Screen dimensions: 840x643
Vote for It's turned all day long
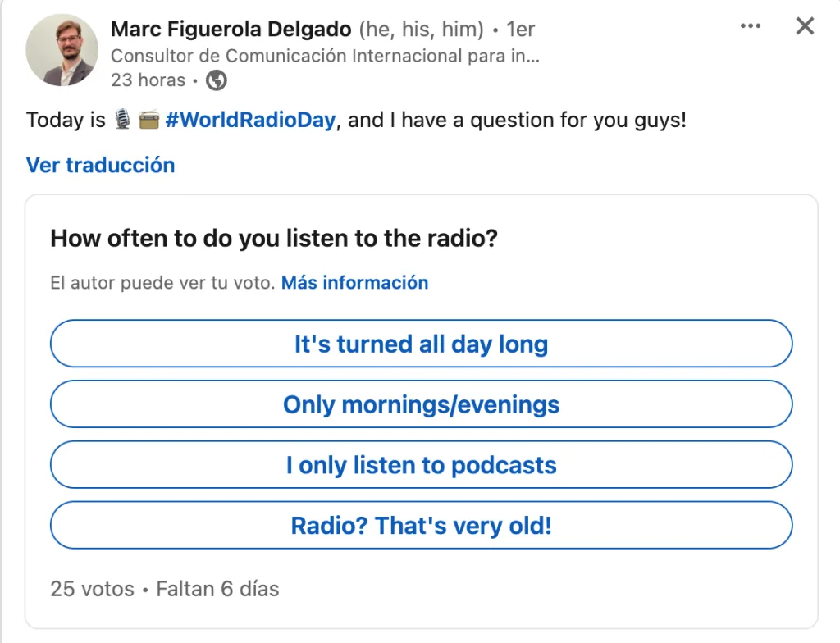click(x=421, y=344)
